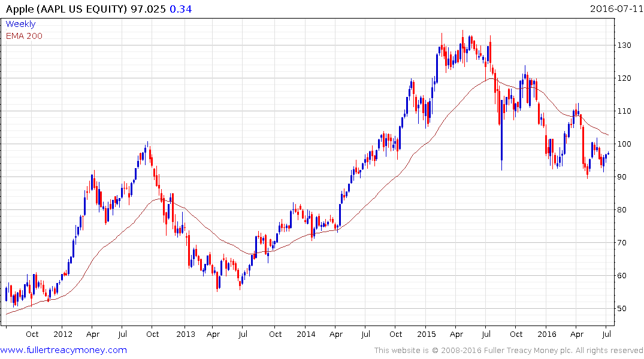The height and width of the screenshot is (359, 644).
Task: Click the chart date 2016-07-11
Action: click(x=616, y=8)
